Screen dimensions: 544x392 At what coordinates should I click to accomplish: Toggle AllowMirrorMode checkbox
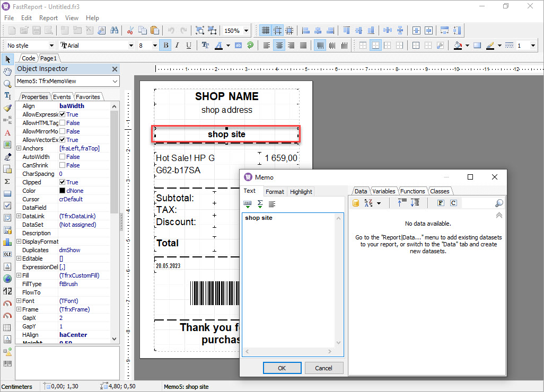click(x=63, y=131)
